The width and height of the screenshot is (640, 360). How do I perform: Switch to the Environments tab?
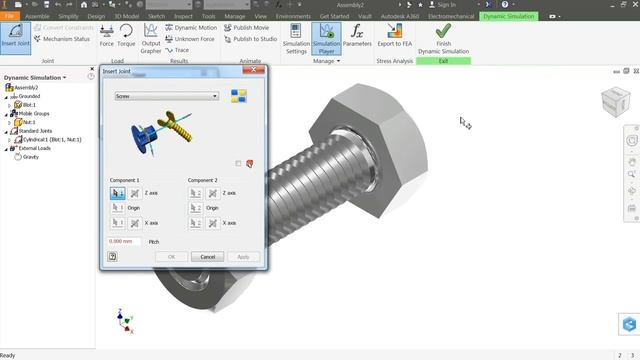(x=293, y=16)
